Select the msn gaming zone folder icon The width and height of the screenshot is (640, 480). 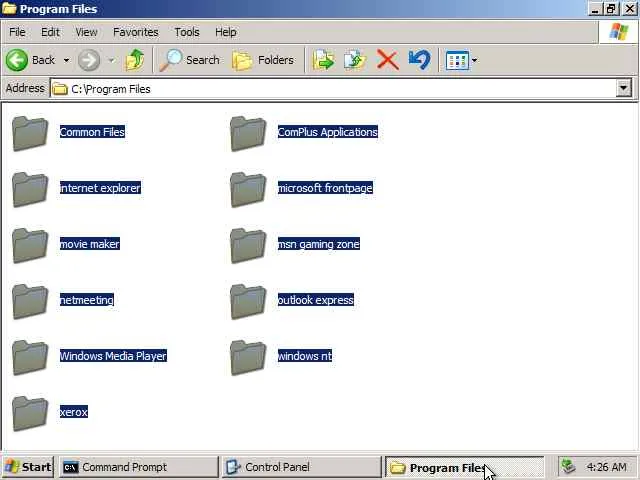point(248,245)
